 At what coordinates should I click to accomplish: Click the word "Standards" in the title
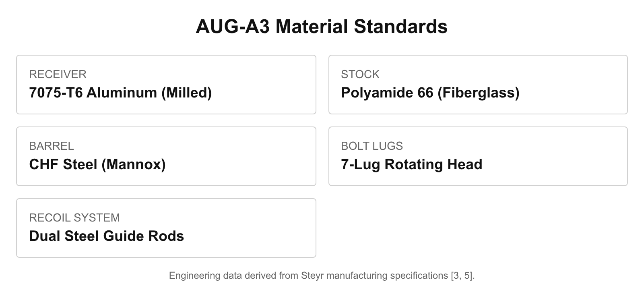coord(400,27)
